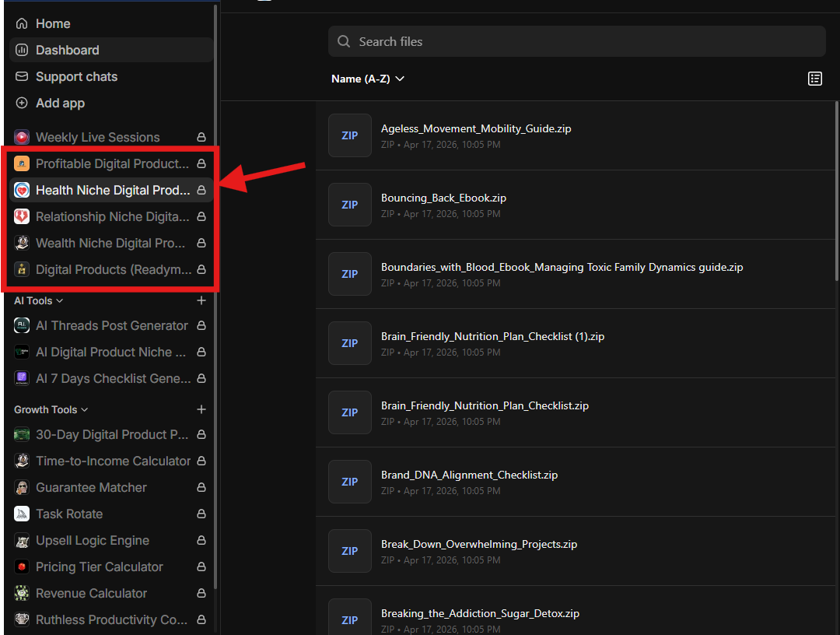Viewport: 840px width, 635px height.
Task: Click the Ruthless Productivity app icon
Action: 22,619
